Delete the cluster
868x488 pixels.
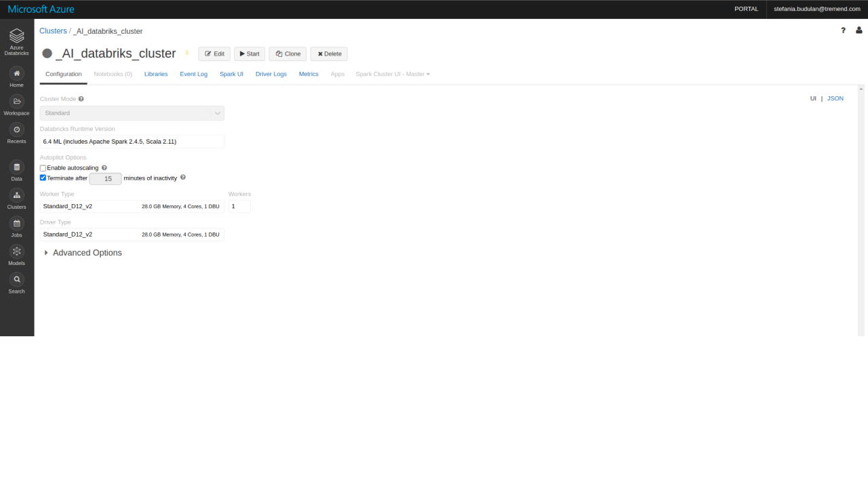(x=329, y=54)
